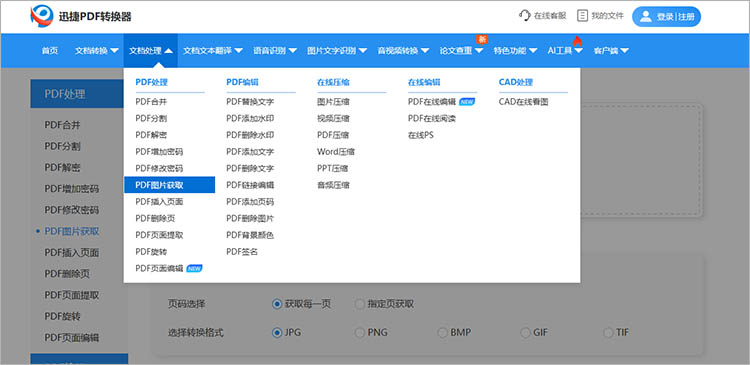The image size is (750, 365).
Task: Click 音频压缩 in dropdown menu
Action: point(333,185)
